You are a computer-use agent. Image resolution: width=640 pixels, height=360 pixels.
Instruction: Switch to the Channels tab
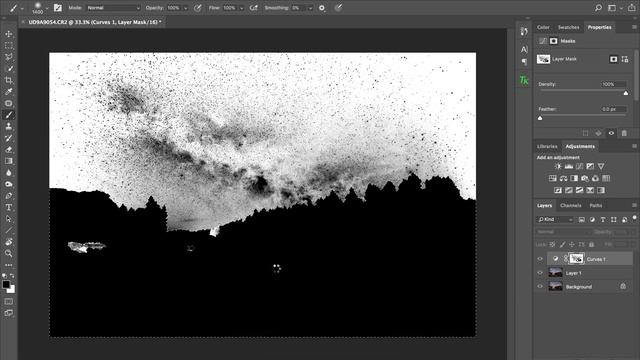click(571, 206)
